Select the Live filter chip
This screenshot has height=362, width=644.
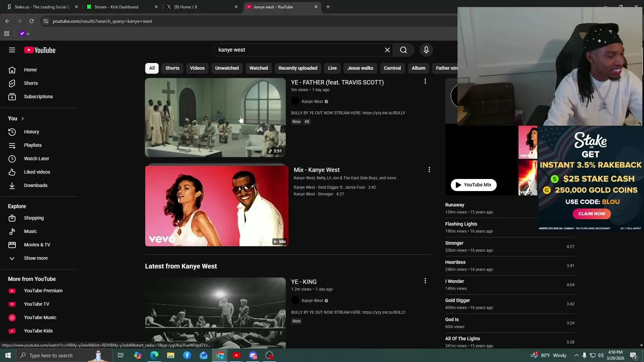333,68
